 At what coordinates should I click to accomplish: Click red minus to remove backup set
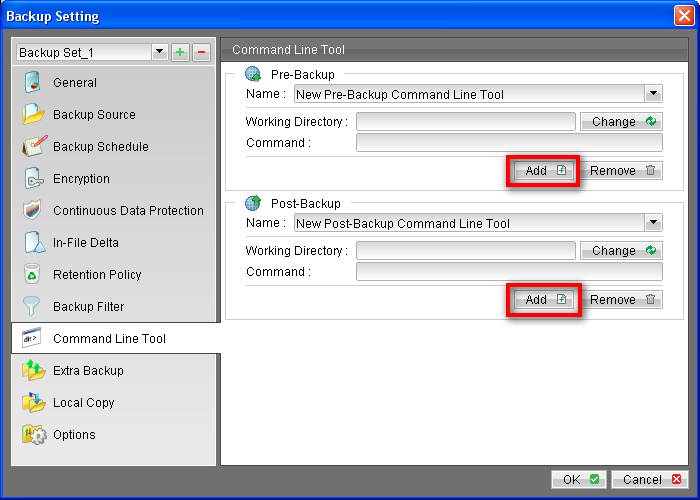pos(200,52)
